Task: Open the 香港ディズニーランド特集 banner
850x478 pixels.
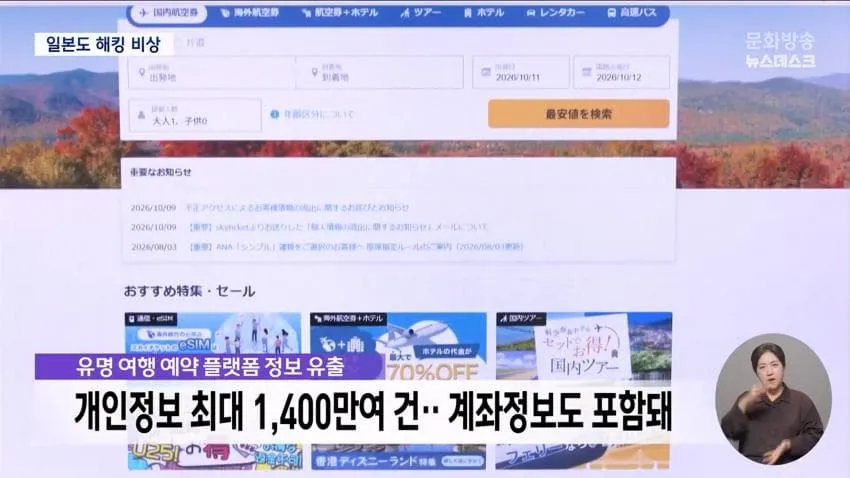Action: pyautogui.click(x=398, y=457)
